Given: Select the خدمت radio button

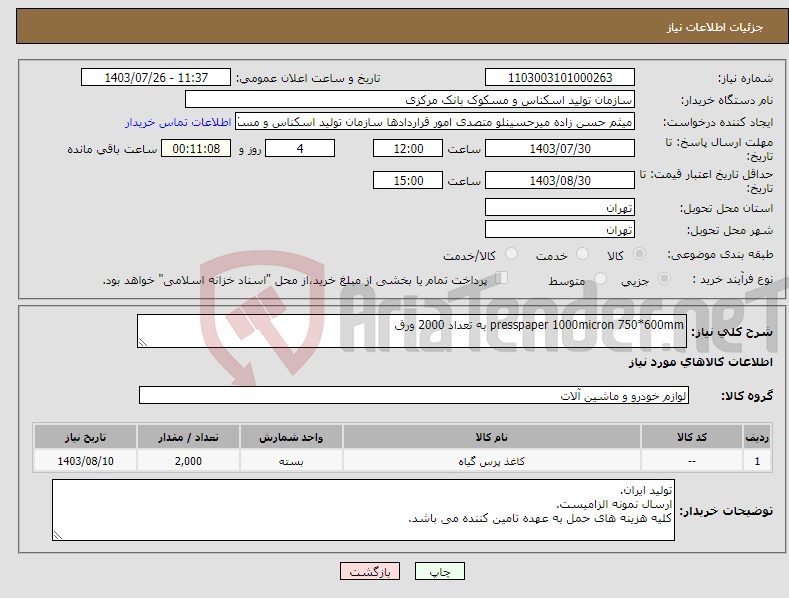Looking at the screenshot, I should point(582,254).
